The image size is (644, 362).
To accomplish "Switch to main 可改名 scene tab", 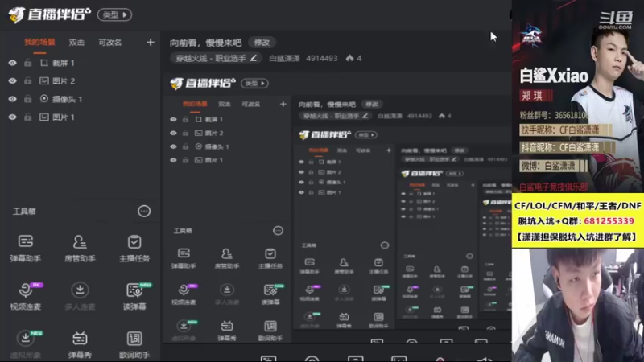I will (109, 43).
